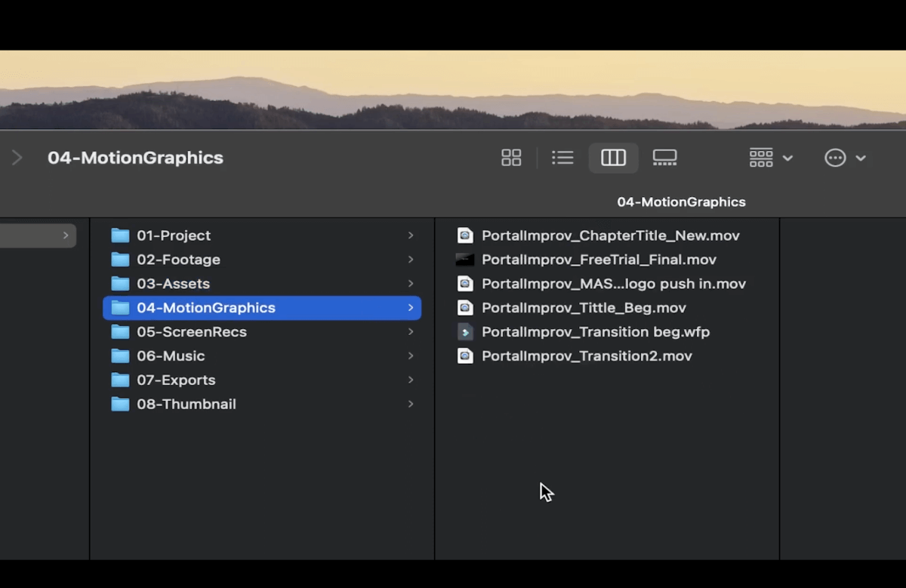The height and width of the screenshot is (588, 906).
Task: Switch to gallery view
Action: [x=664, y=158]
